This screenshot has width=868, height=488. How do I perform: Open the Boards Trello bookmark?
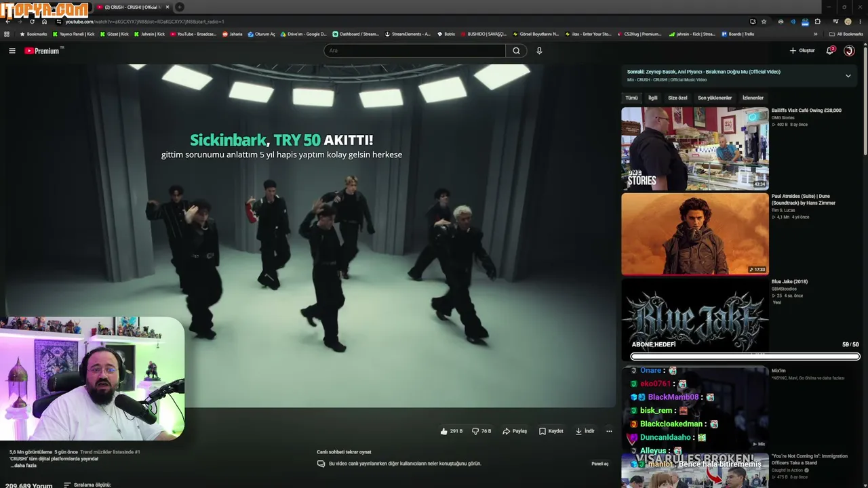click(x=738, y=34)
